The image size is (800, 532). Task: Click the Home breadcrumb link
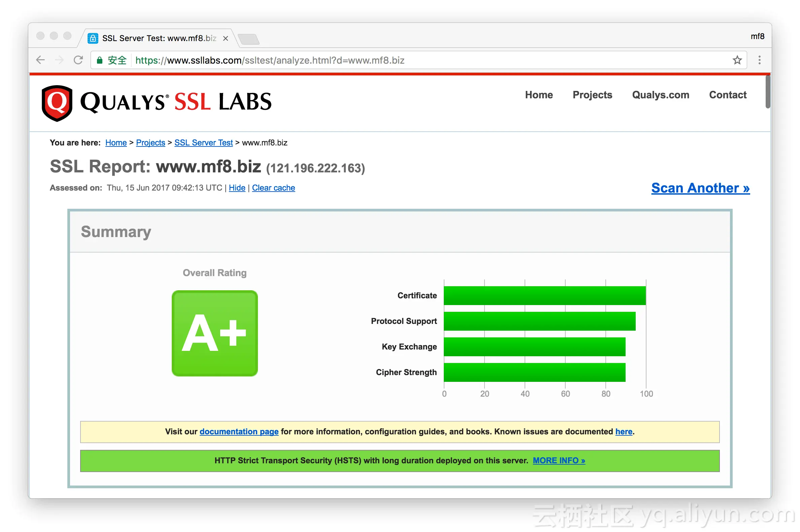point(116,142)
